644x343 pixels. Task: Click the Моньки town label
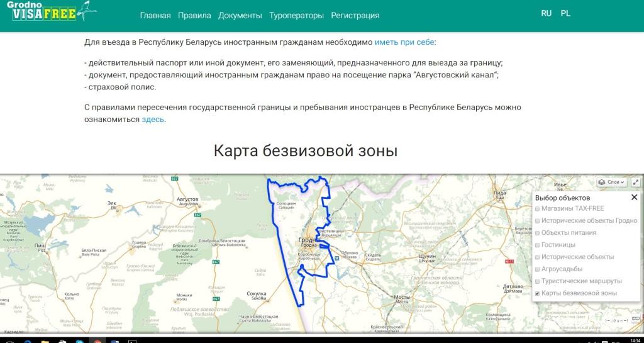(184, 296)
